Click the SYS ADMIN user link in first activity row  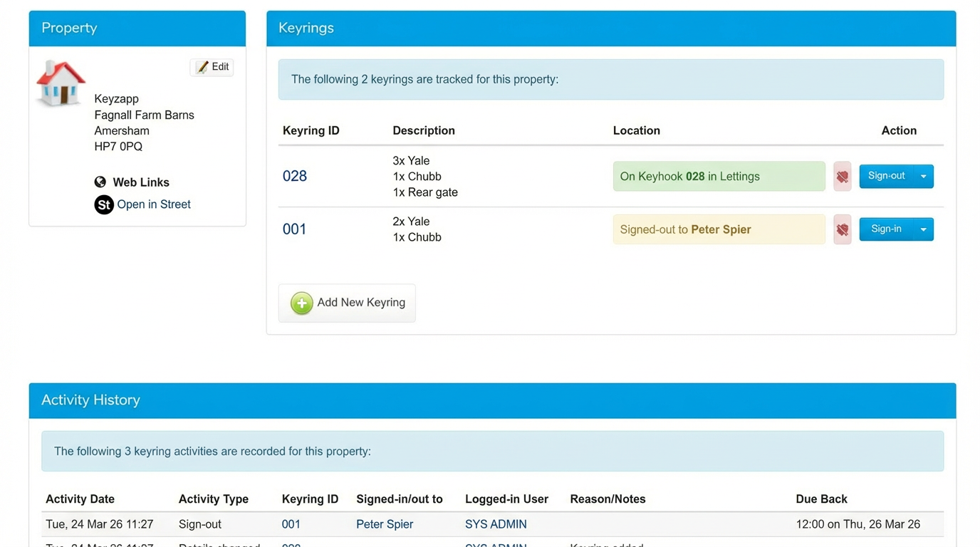coord(496,524)
